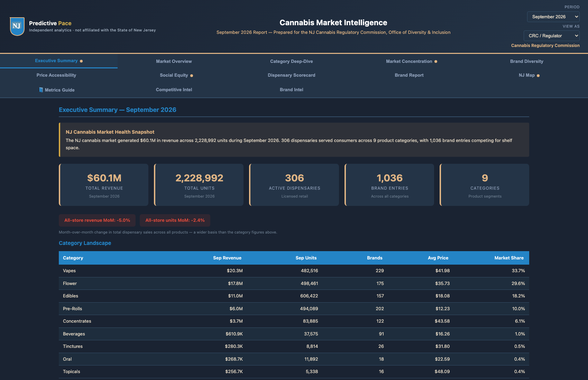This screenshot has width=588, height=380.
Task: Select the Concentrates avg price $43.58
Action: (442, 321)
